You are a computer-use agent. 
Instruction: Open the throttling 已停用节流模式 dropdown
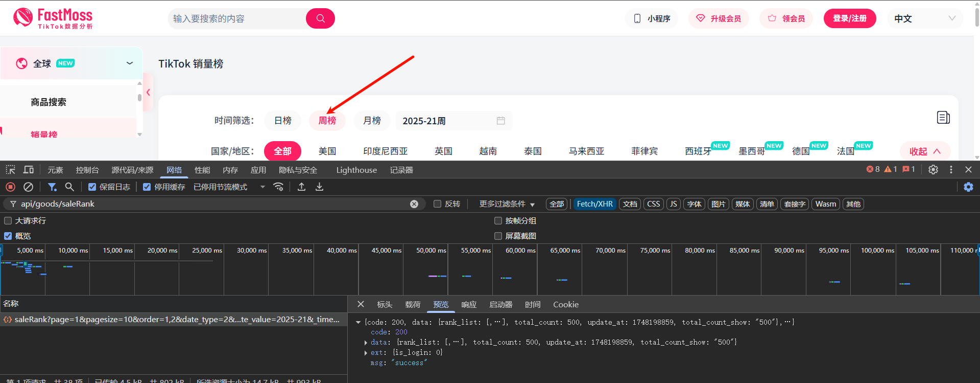pos(229,187)
